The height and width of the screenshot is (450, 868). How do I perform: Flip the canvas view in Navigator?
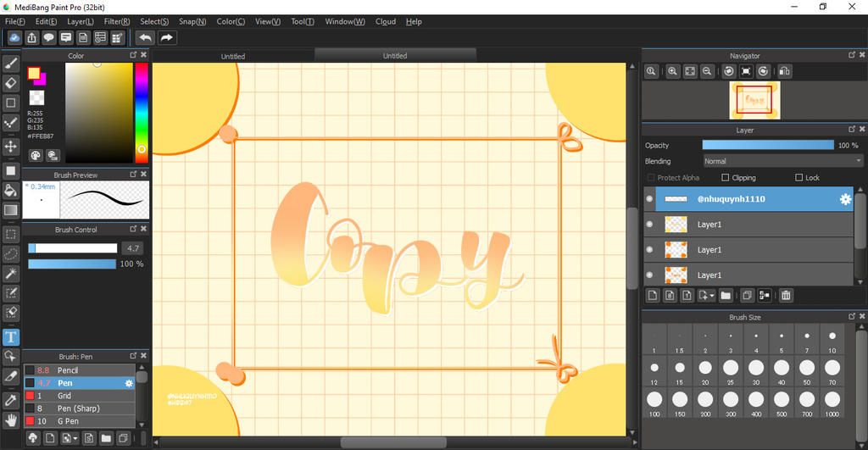784,71
